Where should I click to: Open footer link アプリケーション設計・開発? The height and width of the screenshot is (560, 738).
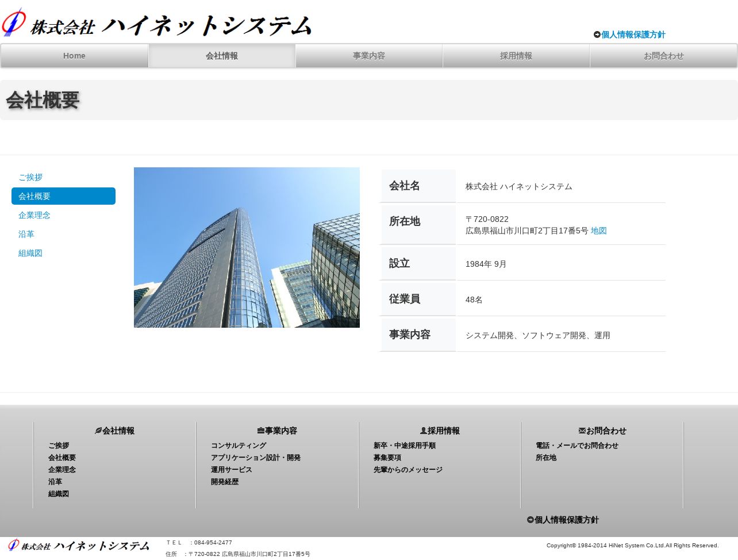click(x=256, y=458)
